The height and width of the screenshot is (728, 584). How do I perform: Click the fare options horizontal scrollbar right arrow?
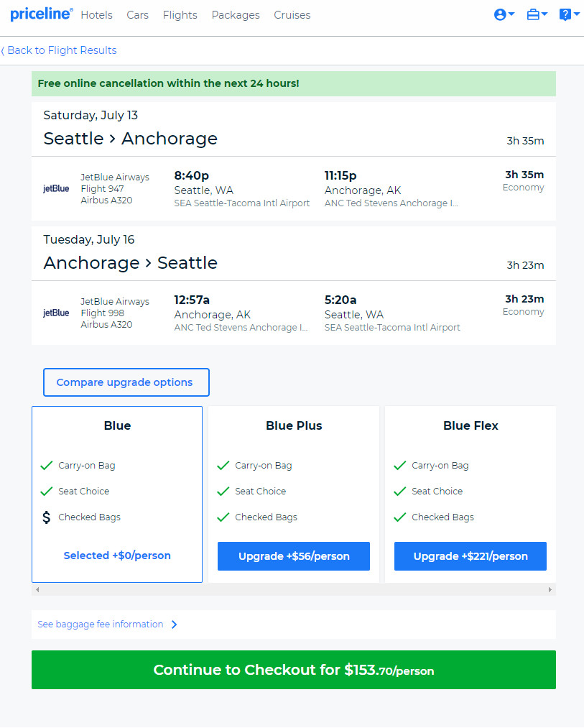point(550,589)
